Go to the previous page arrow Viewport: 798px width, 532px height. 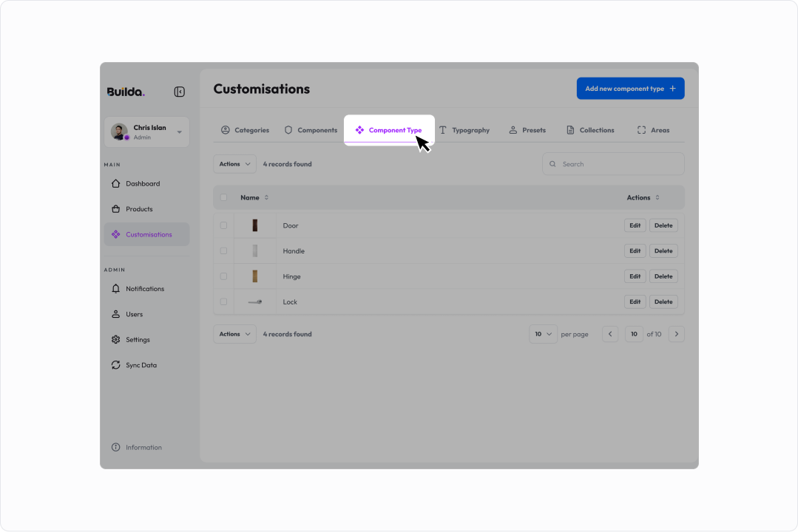pos(610,334)
